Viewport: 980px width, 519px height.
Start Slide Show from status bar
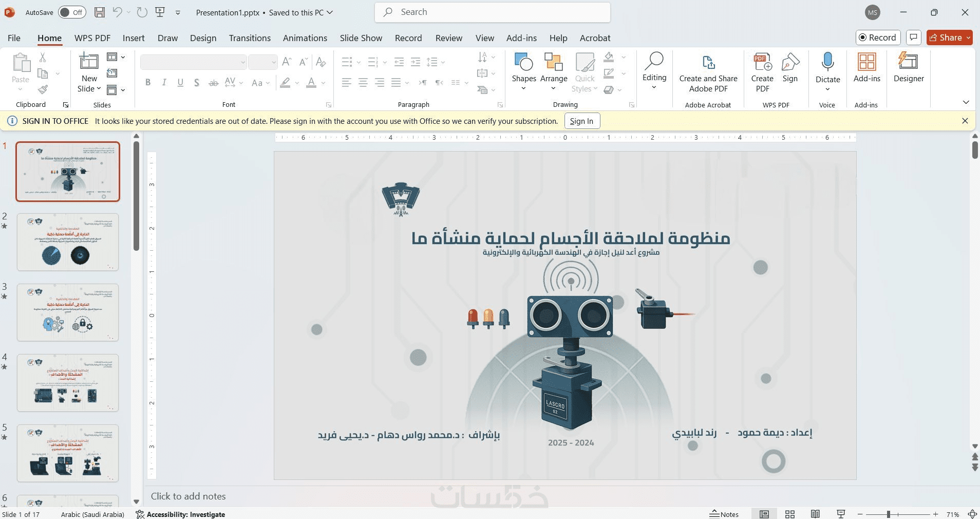click(841, 514)
